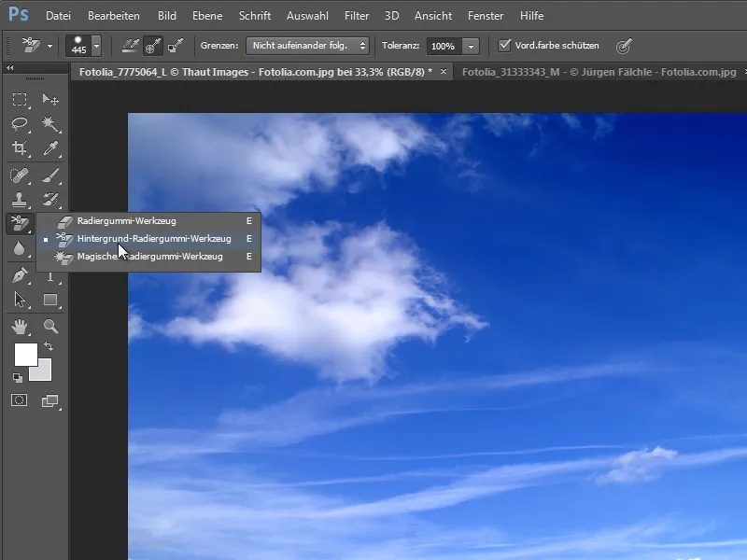Open the Hilfe menu
Screen dimensions: 747x560
point(531,16)
